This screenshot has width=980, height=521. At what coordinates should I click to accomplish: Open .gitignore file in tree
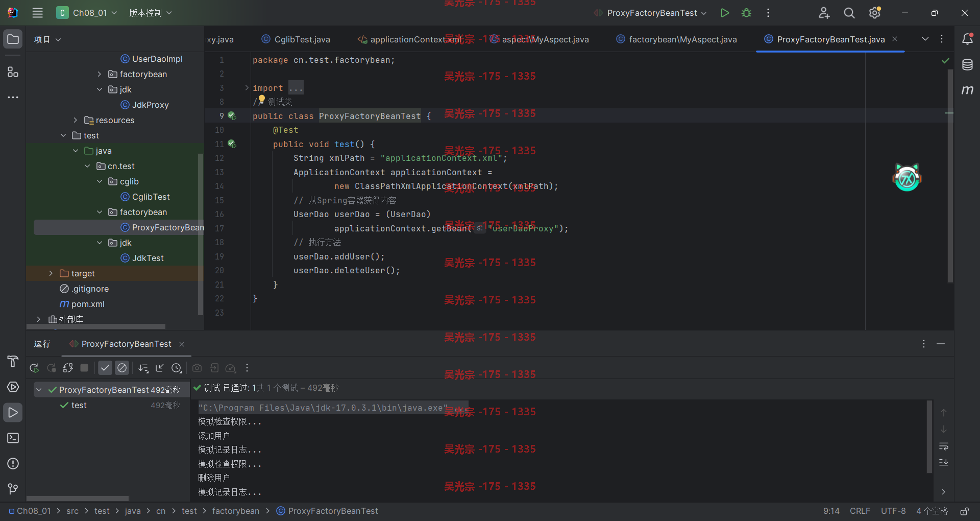coord(85,289)
